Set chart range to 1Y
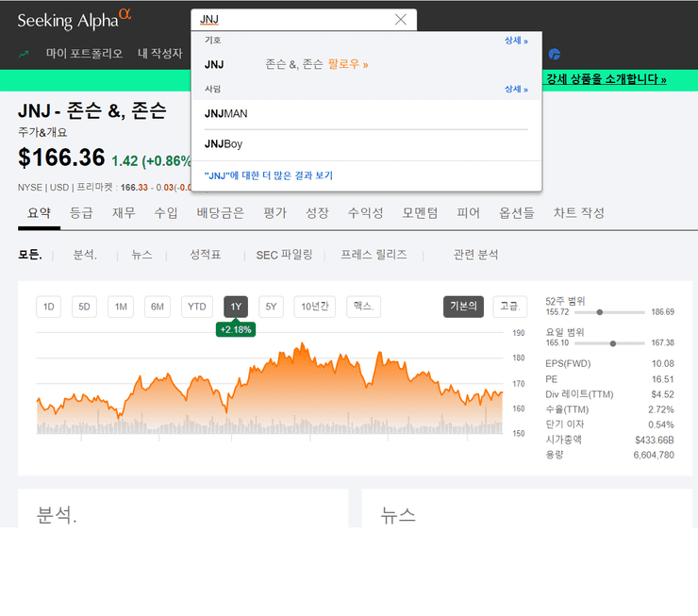Screen dimensions: 698x616 tap(236, 307)
